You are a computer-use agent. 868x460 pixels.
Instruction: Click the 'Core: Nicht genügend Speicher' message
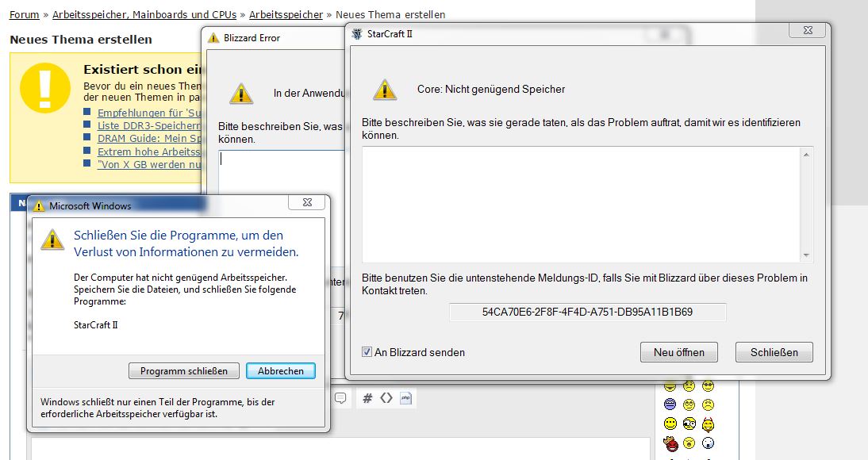[491, 89]
